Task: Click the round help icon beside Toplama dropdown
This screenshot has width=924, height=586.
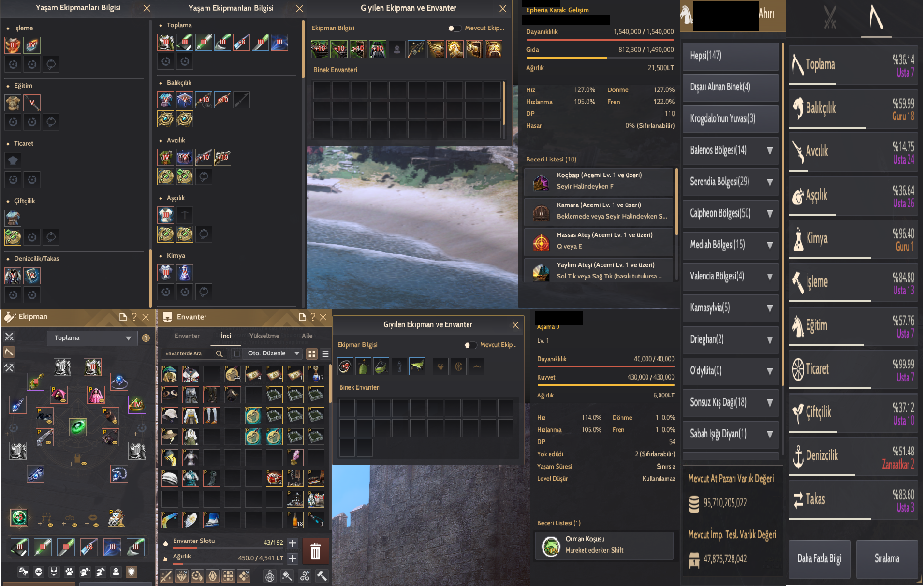Action: click(x=146, y=338)
